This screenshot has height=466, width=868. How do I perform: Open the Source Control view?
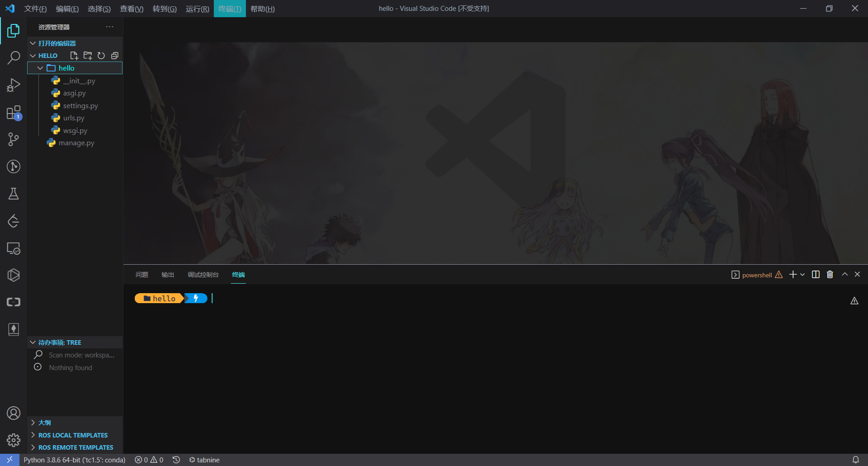14,139
